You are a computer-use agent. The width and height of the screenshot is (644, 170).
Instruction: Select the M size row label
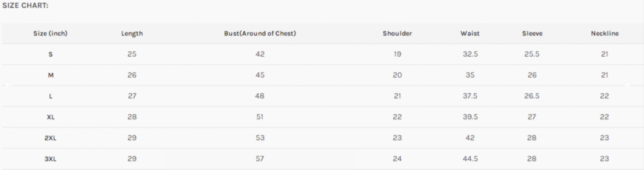51,75
